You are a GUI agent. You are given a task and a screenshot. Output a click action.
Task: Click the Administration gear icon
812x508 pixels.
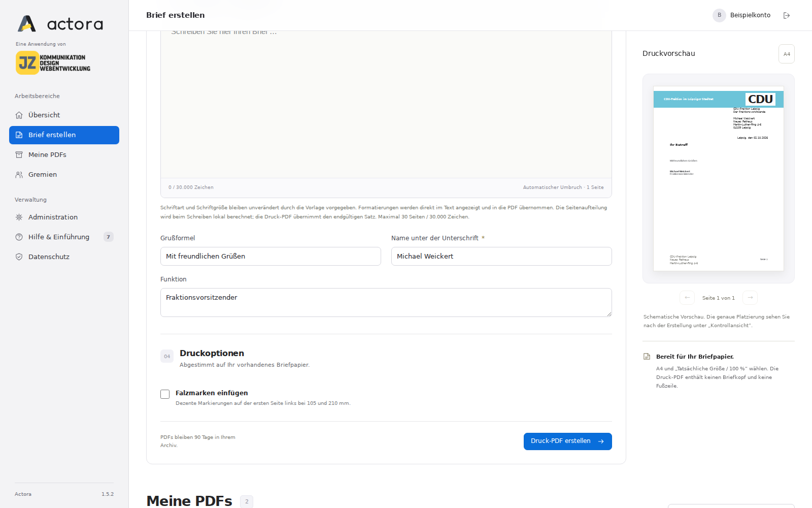pos(19,217)
